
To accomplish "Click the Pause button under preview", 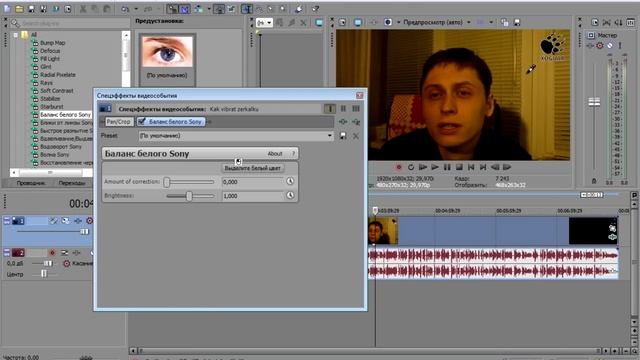I will pos(447,167).
